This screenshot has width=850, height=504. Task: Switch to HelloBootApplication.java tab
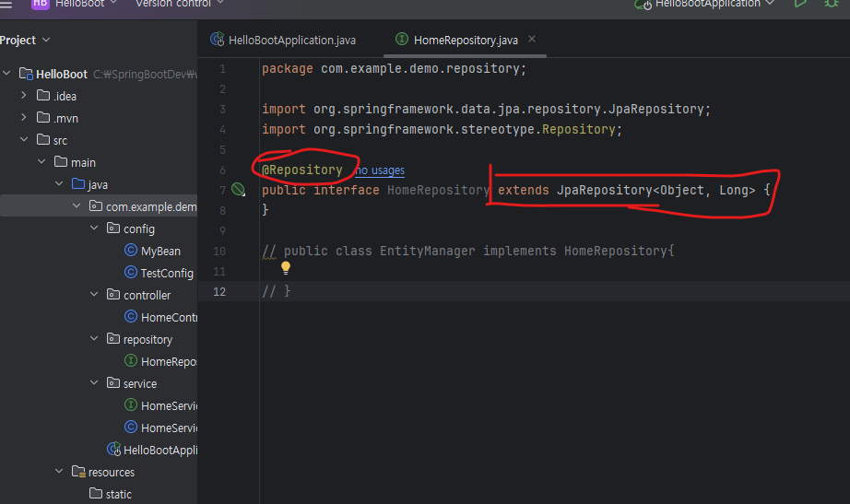click(283, 41)
